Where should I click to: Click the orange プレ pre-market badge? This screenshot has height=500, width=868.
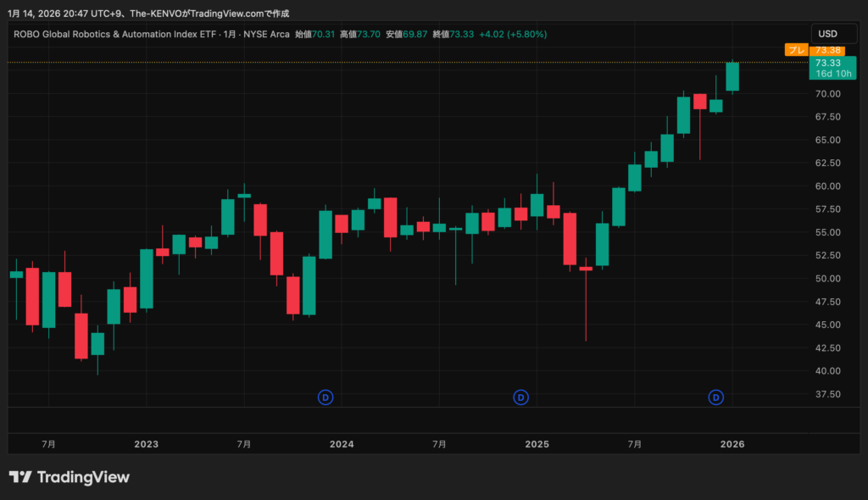coord(797,50)
